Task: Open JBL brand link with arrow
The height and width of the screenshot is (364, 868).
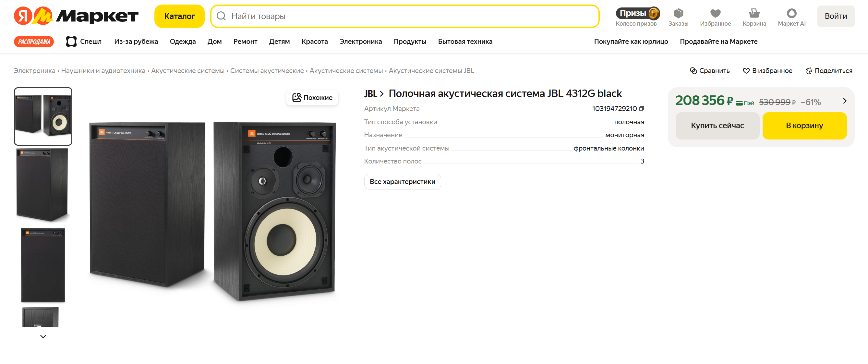Action: click(x=374, y=94)
